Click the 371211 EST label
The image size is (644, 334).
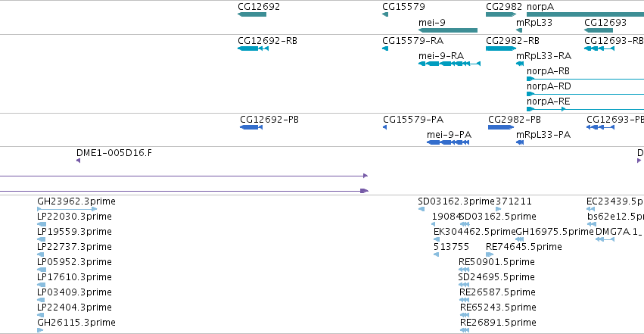(513, 201)
